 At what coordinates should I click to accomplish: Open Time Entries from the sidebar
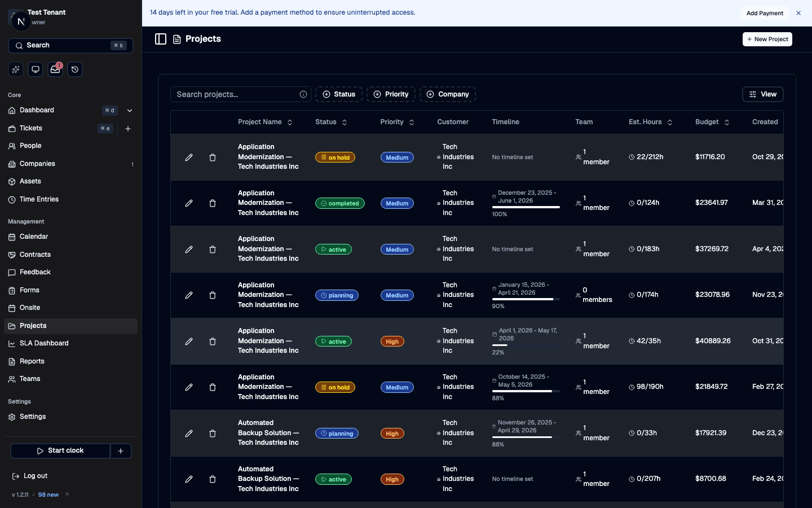[39, 199]
